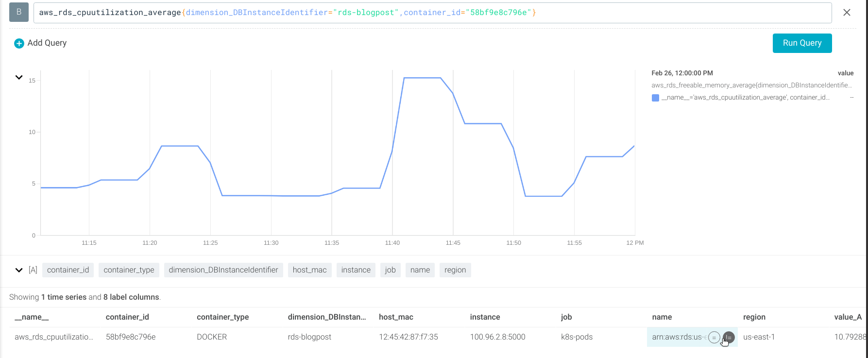Click the not-equals filter icon in name cell

click(x=729, y=337)
